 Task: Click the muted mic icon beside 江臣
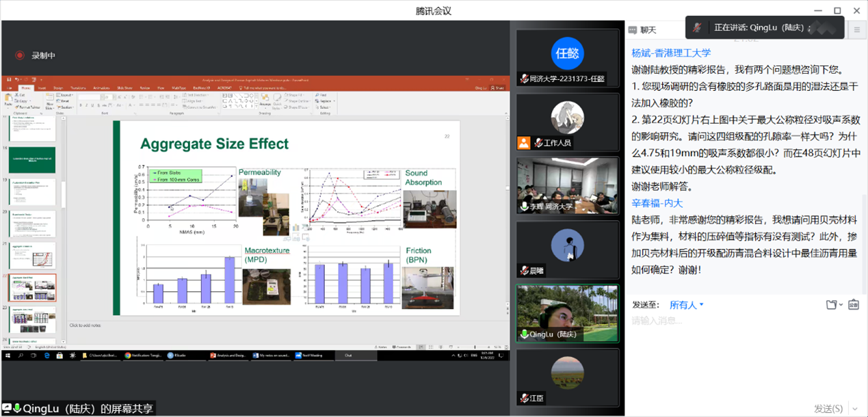524,398
